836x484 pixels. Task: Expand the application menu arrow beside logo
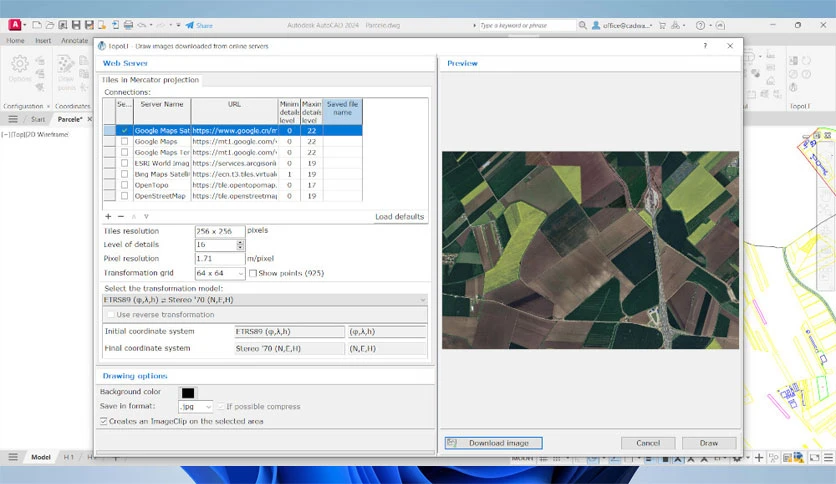(x=25, y=25)
